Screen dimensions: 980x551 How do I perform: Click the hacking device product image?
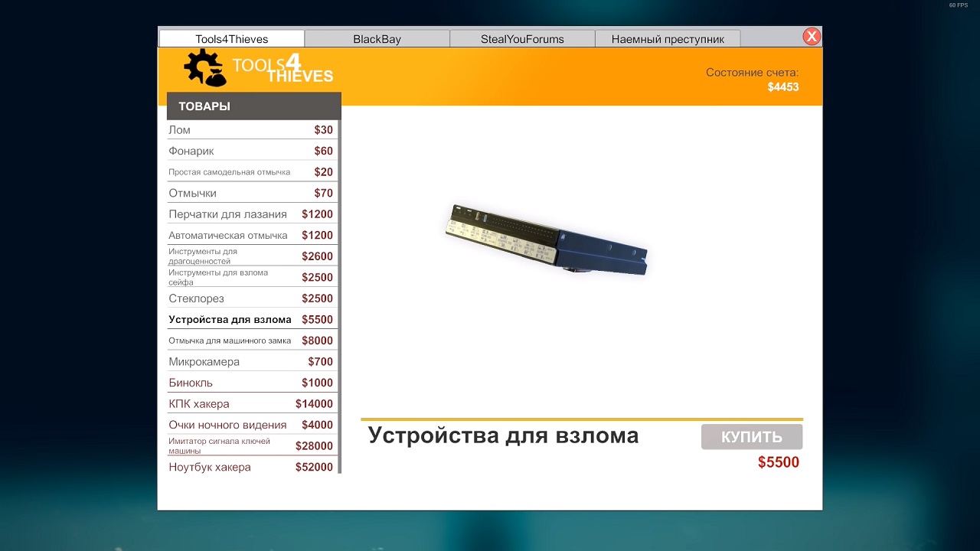tap(547, 239)
